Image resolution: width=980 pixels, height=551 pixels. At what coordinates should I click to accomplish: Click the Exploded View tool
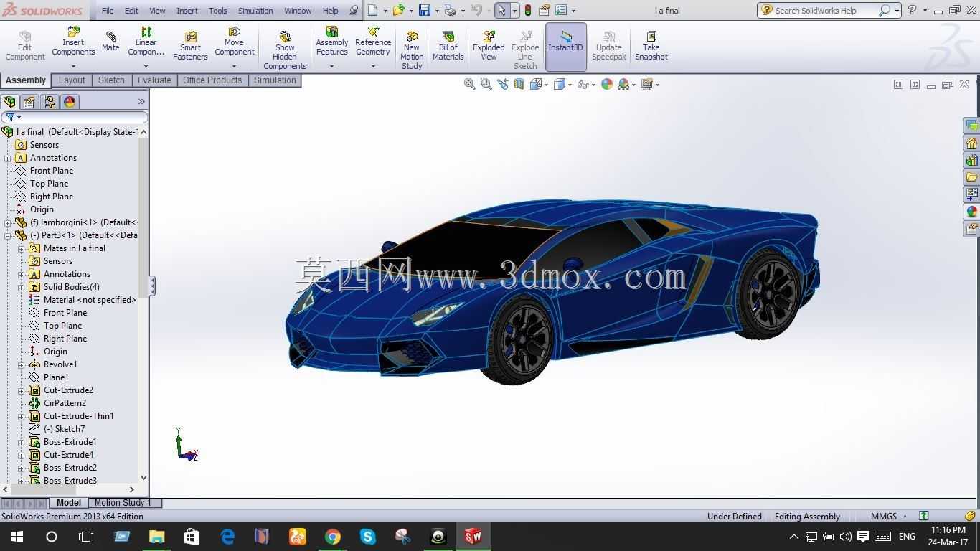[x=489, y=46]
